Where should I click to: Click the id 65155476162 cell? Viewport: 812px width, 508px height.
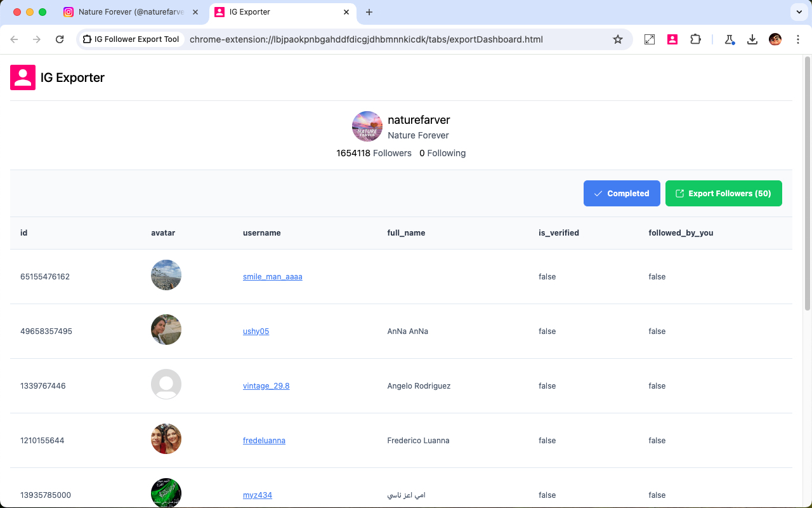point(45,277)
